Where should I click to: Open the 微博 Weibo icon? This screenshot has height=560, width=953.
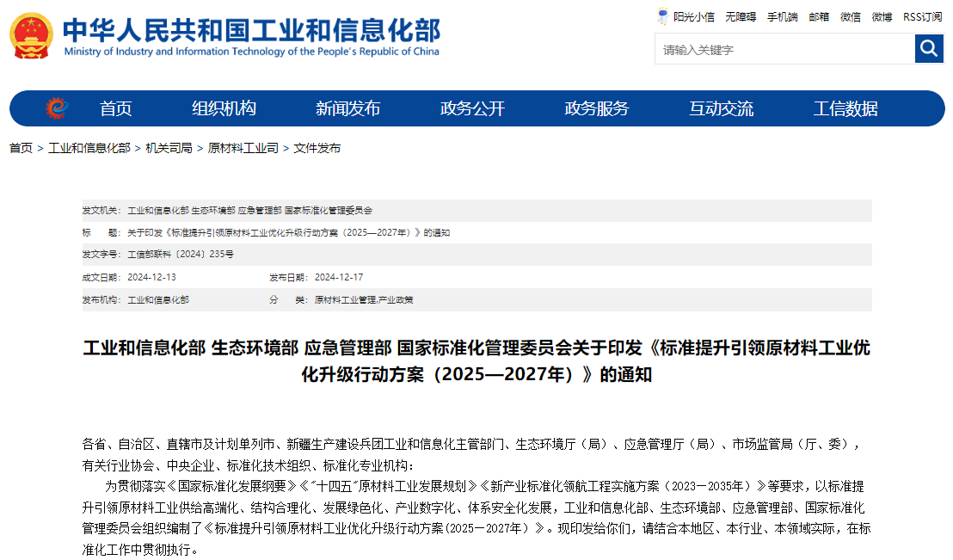(x=882, y=16)
